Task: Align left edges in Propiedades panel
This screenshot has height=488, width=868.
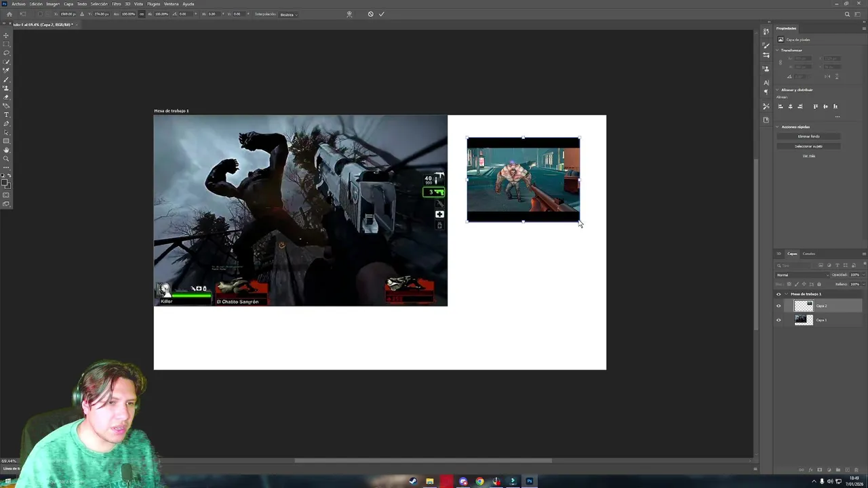Action: (781, 106)
